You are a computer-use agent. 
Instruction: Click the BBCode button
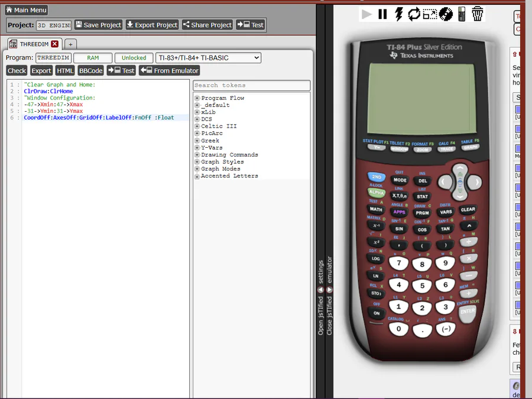(90, 70)
